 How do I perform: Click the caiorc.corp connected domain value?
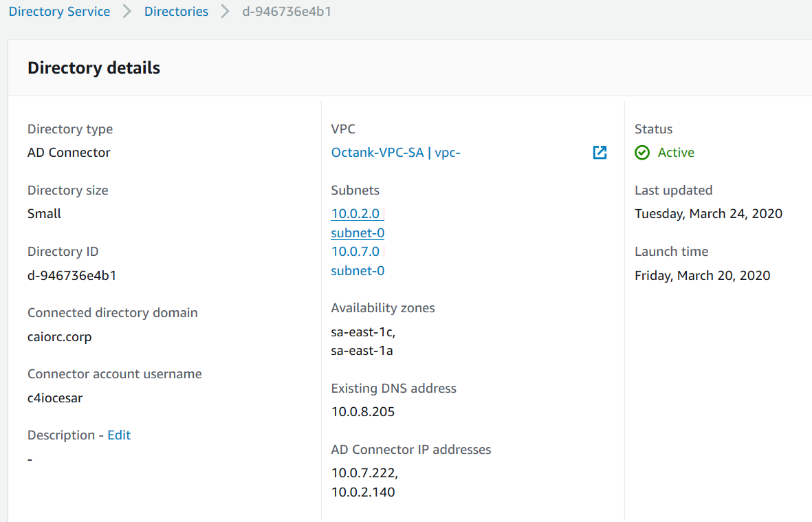(x=59, y=337)
